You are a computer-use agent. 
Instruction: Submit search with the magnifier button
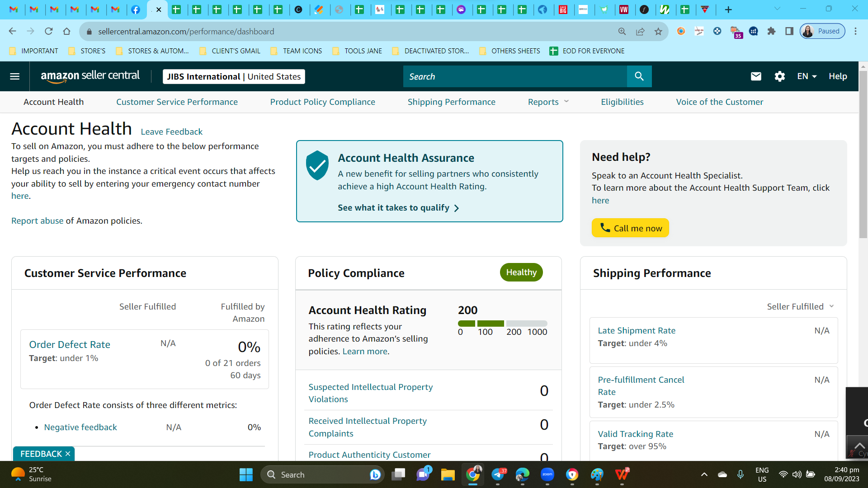tap(639, 76)
